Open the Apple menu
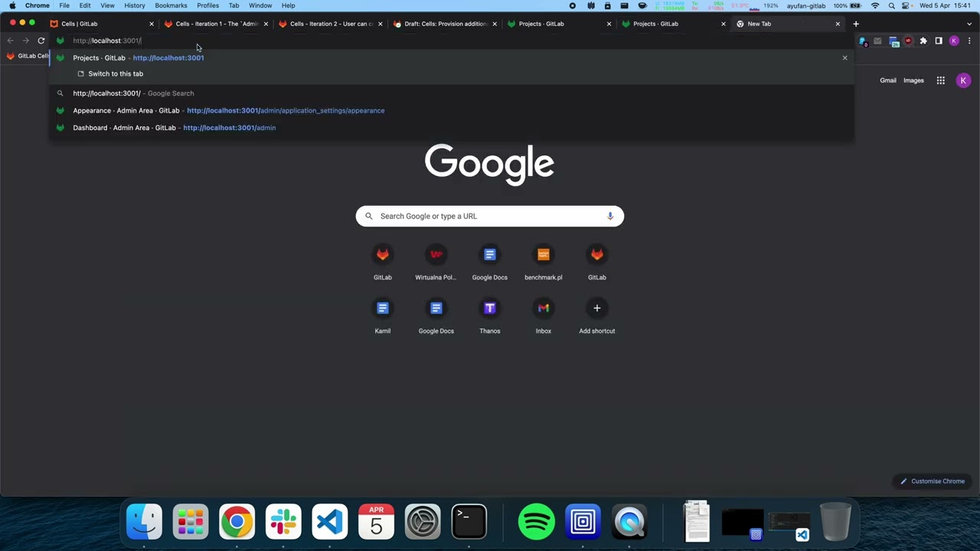 click(12, 5)
